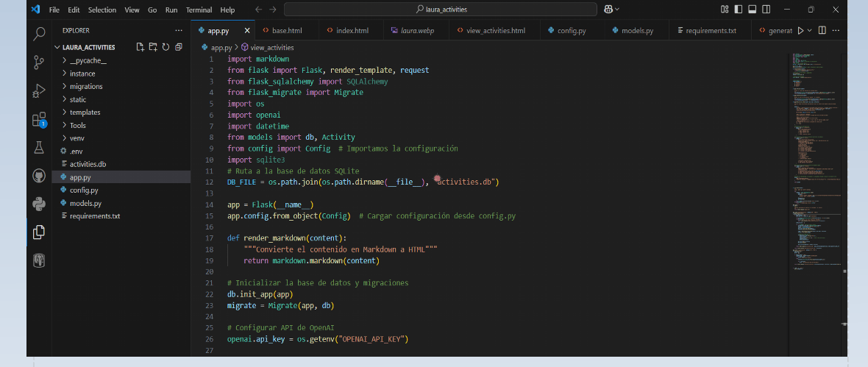Open the Copilot dropdown chevron
The image size is (868, 367).
[617, 10]
